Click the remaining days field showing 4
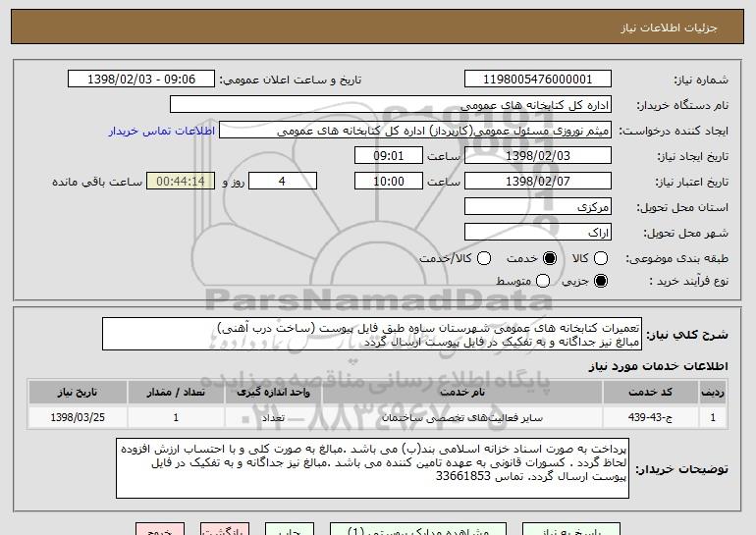This screenshot has height=535, width=756. pos(283,182)
